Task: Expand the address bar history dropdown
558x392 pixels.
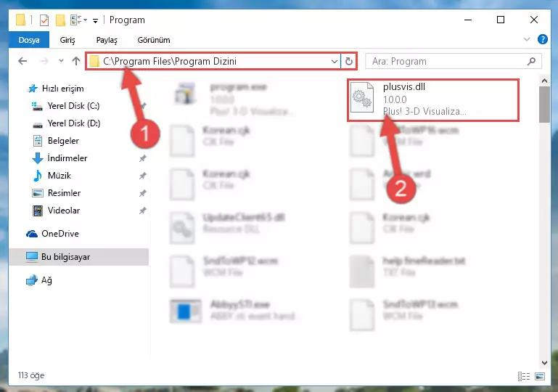Action: coord(335,61)
